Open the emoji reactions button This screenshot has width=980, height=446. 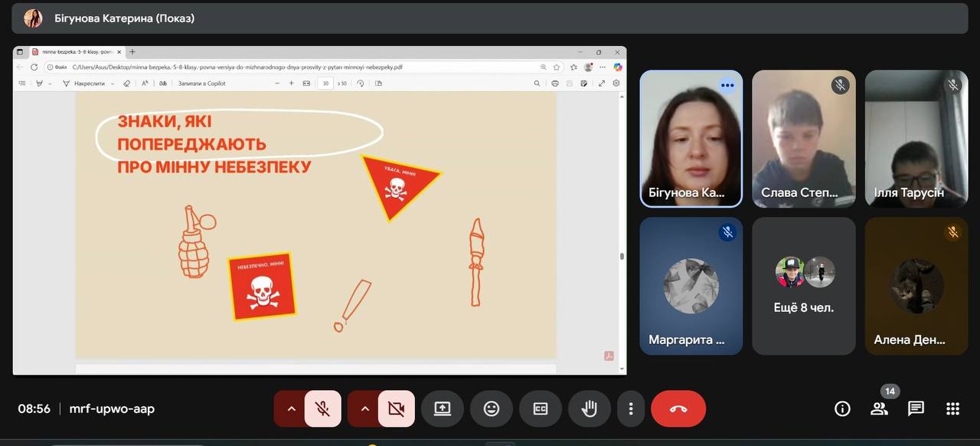coord(492,408)
